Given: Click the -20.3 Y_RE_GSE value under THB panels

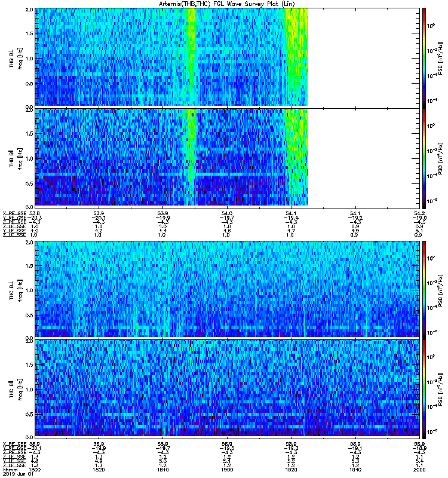Looking at the screenshot, I should click(35, 217).
